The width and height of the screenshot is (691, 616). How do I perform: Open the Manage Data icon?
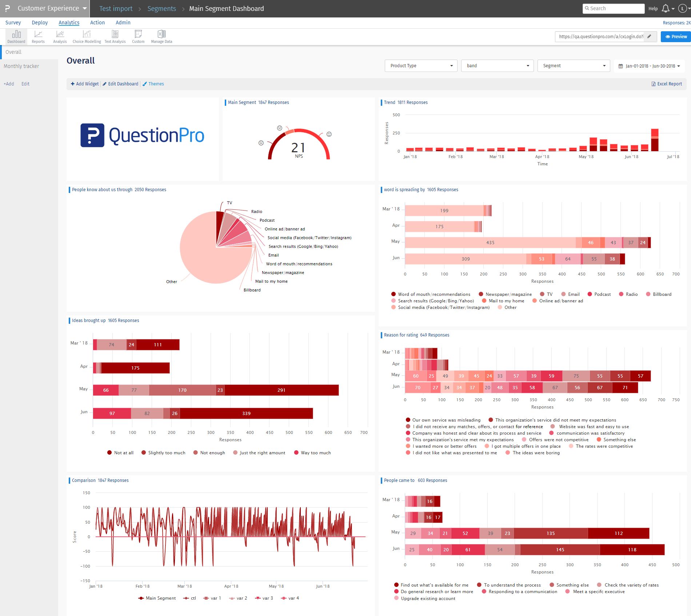[161, 37]
